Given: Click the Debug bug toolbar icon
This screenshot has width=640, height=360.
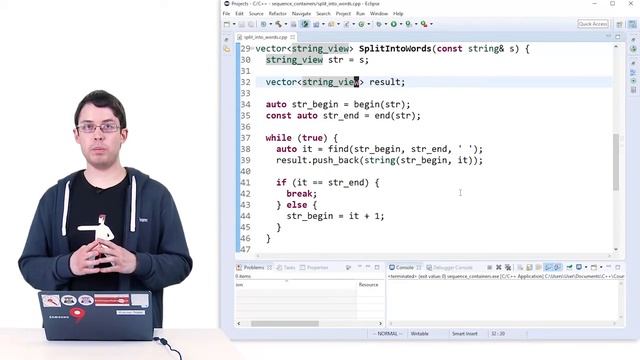Looking at the screenshot, I should pyautogui.click(x=378, y=24).
